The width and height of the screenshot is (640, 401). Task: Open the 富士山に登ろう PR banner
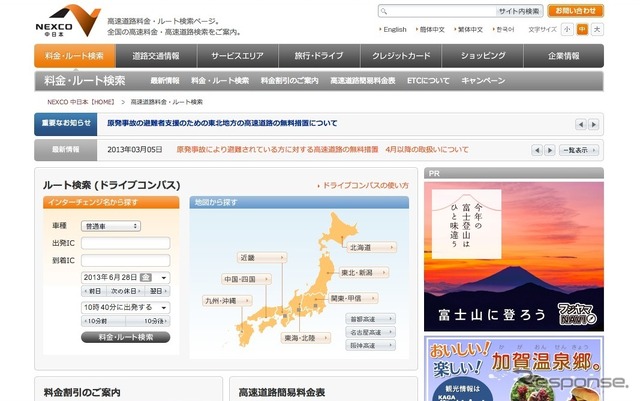(x=514, y=256)
